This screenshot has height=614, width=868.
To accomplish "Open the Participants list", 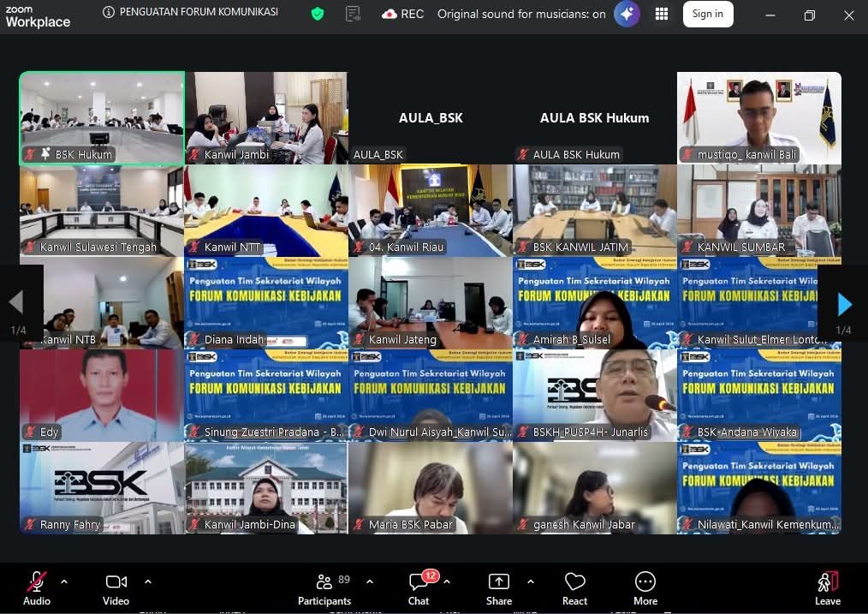I will point(324,588).
